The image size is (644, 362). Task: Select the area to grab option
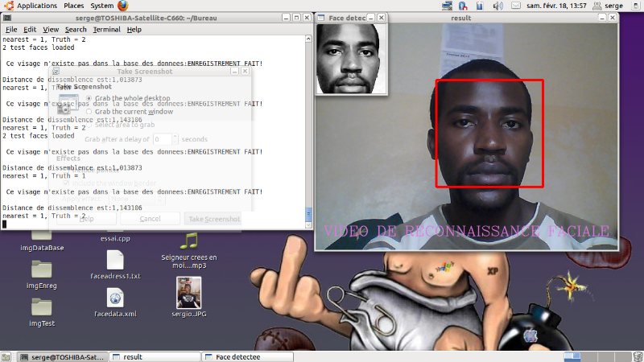pos(120,125)
